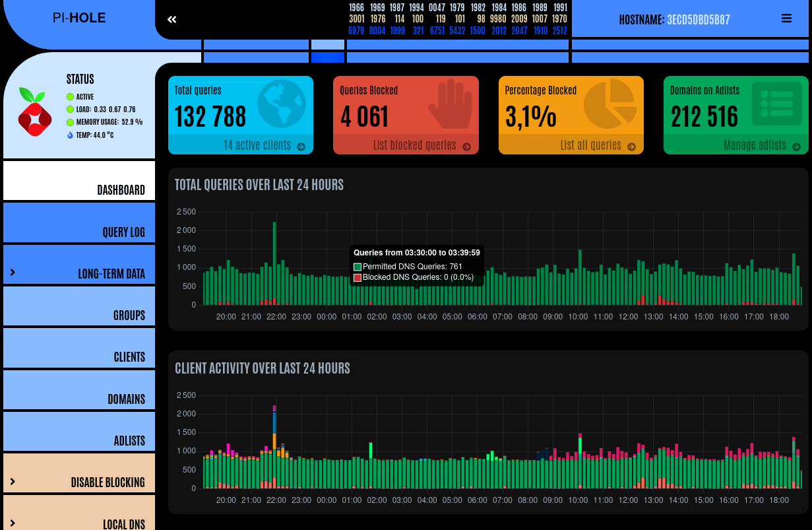Screen dimensions: 812x530
Task: Click the tall 22:00 bar in total queries chart
Action: point(274,263)
